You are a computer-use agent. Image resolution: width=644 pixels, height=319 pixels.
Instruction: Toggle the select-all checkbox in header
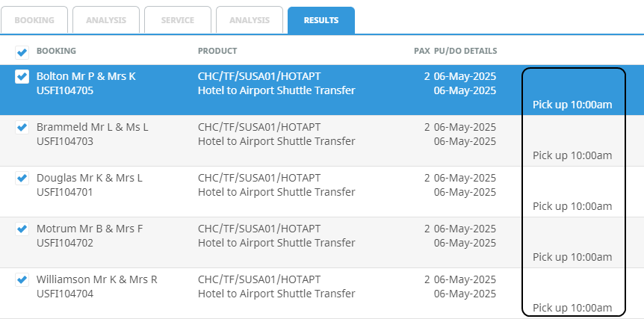[x=22, y=52]
